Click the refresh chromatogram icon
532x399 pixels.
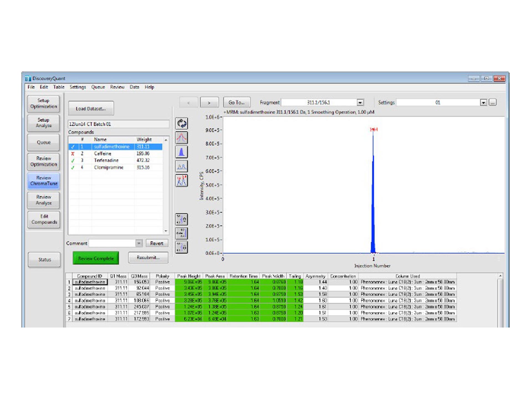(181, 123)
